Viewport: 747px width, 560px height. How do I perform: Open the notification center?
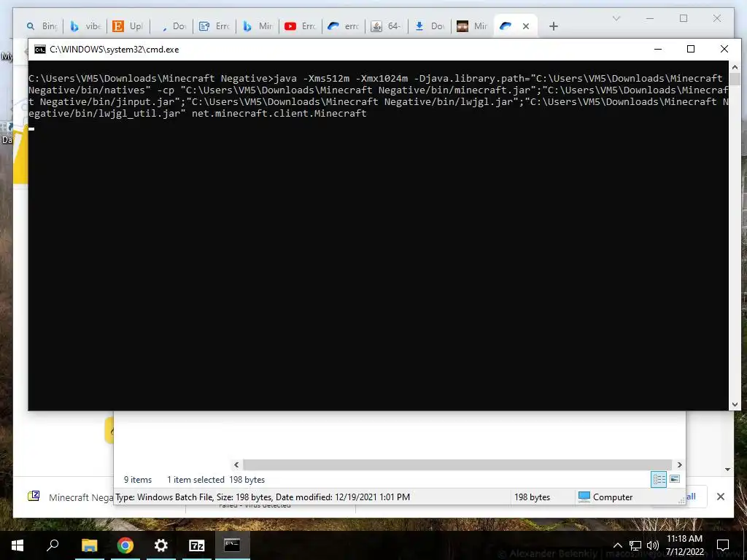(x=723, y=545)
